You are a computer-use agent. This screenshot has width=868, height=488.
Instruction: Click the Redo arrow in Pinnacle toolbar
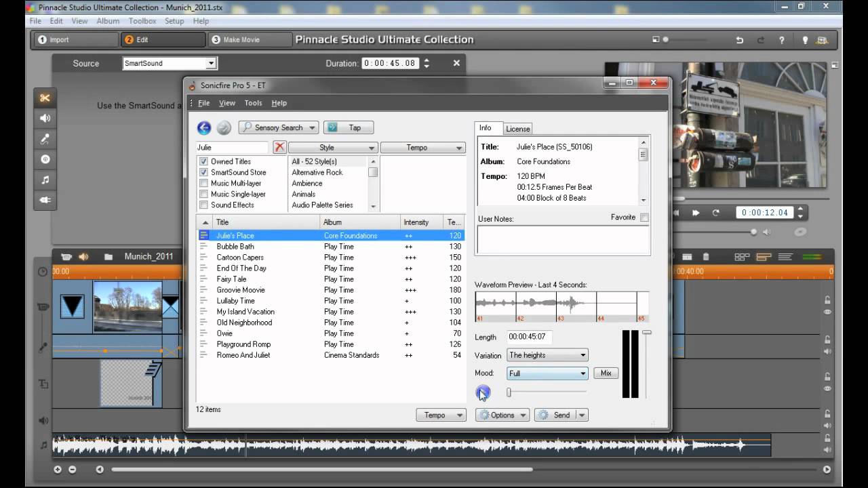(761, 40)
